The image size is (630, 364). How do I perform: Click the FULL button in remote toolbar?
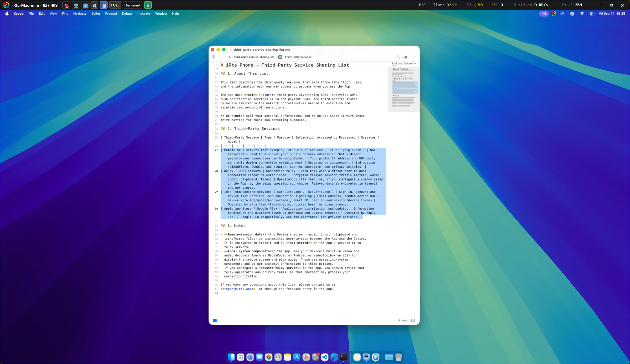[x=115, y=5]
